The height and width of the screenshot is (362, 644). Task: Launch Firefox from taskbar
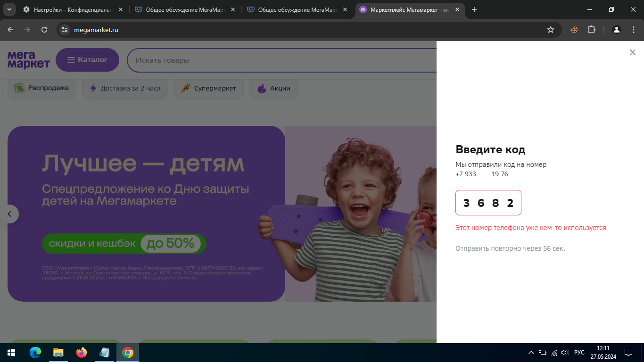click(82, 353)
